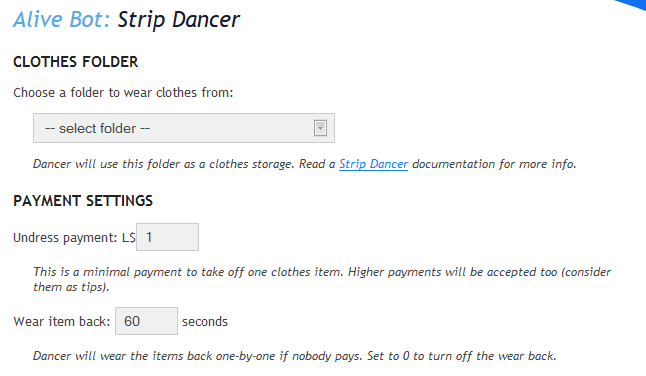Viewport: 646px width, 376px height.
Task: Click the Strip Dancer page heading
Action: [178, 20]
